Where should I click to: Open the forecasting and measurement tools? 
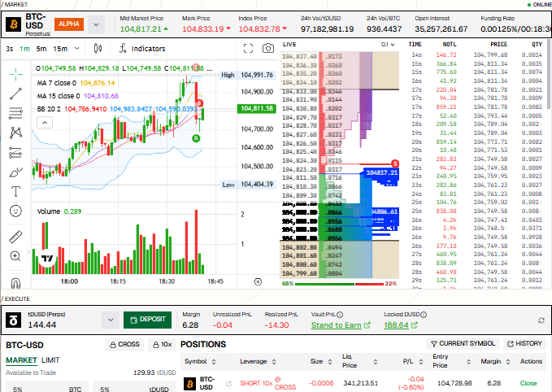pos(15,153)
